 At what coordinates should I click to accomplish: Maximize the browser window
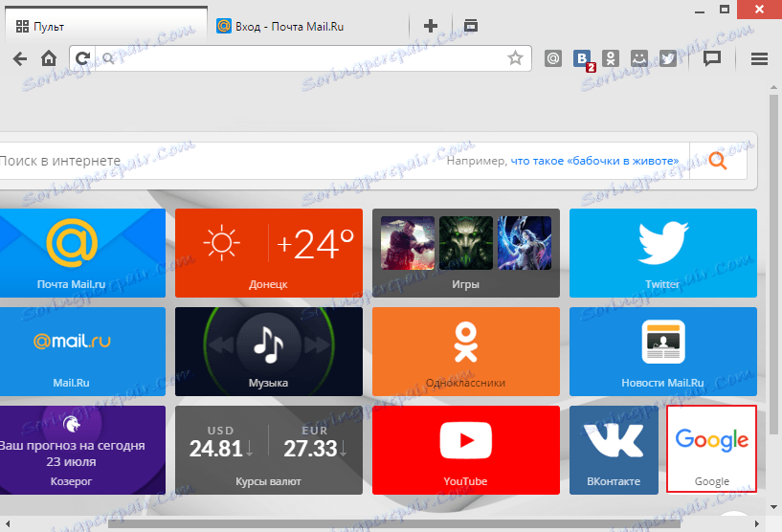pos(725,9)
